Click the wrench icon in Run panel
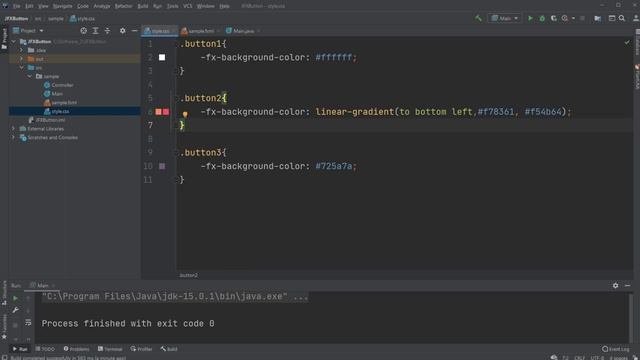The height and width of the screenshot is (360, 640). click(15, 310)
